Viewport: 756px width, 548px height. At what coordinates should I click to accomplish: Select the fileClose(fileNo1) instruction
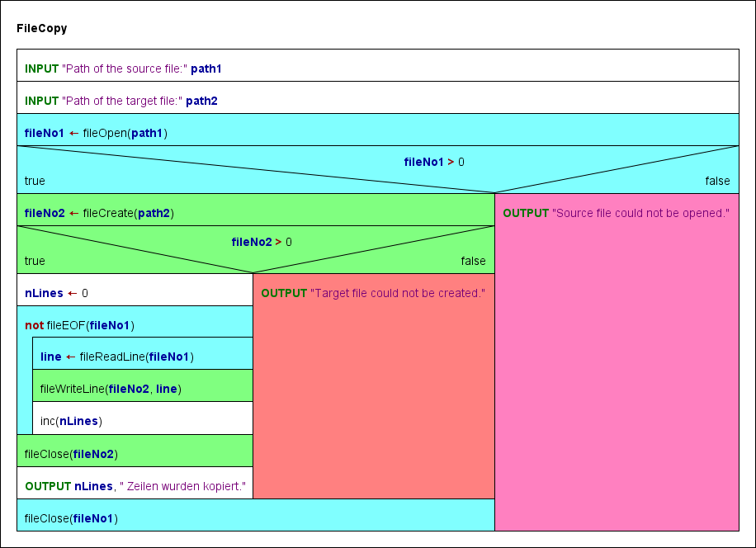(x=256, y=515)
